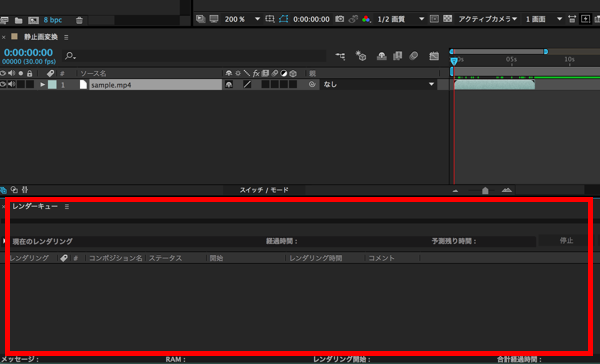
Task: Click the viewer timecode 0:00:00:00
Action: (x=311, y=19)
